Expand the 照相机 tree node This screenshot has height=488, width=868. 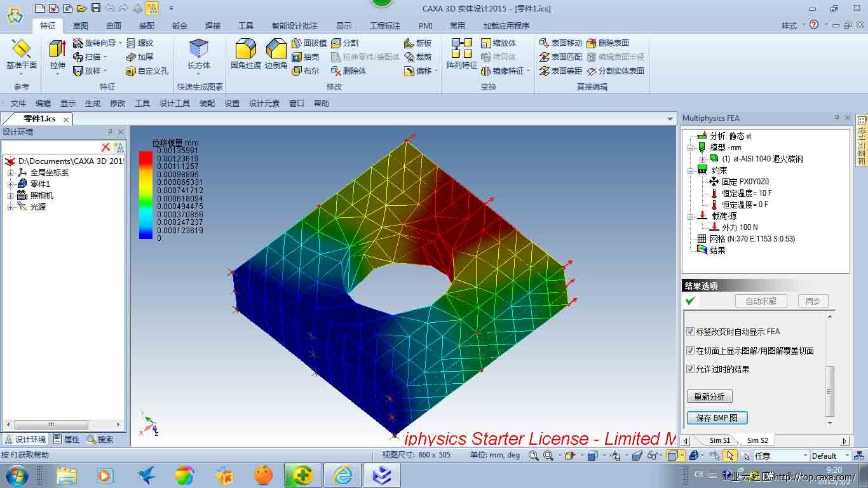[x=10, y=196]
